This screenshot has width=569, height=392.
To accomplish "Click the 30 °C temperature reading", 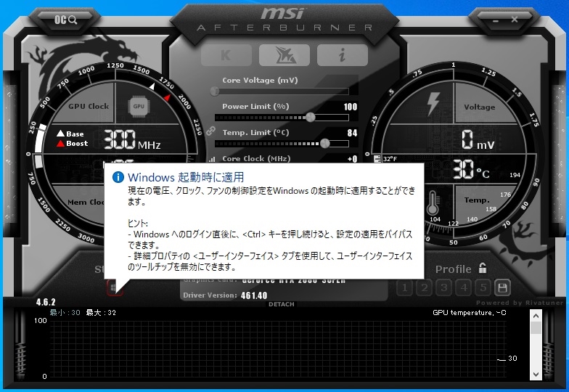I will pos(471,170).
